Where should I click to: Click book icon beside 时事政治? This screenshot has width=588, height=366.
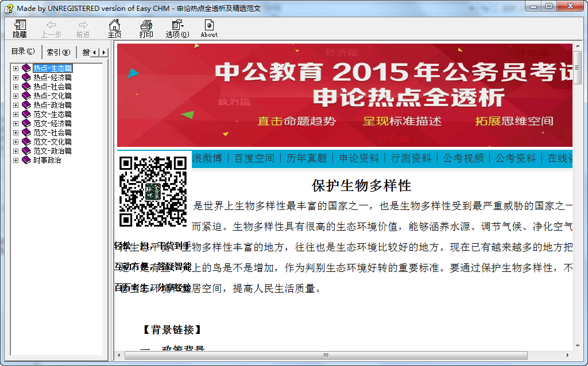coord(26,160)
